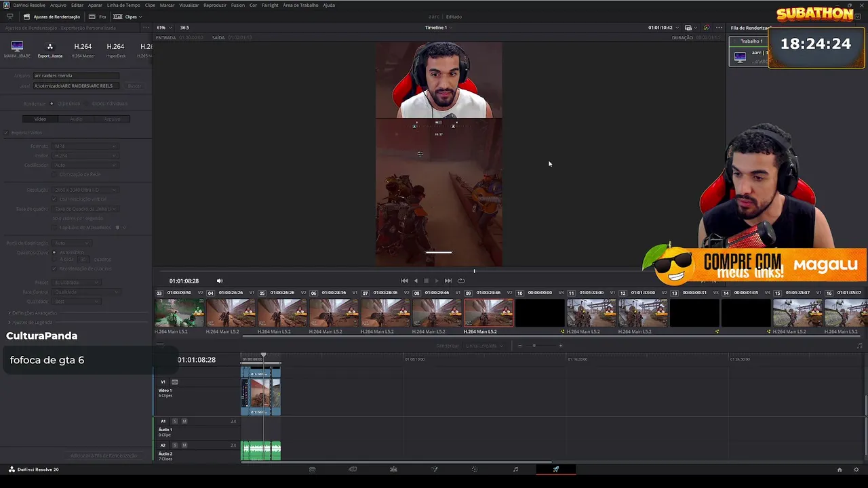Viewport: 868px width, 488px height.
Task: Mute the A2 audio track
Action: tap(184, 445)
